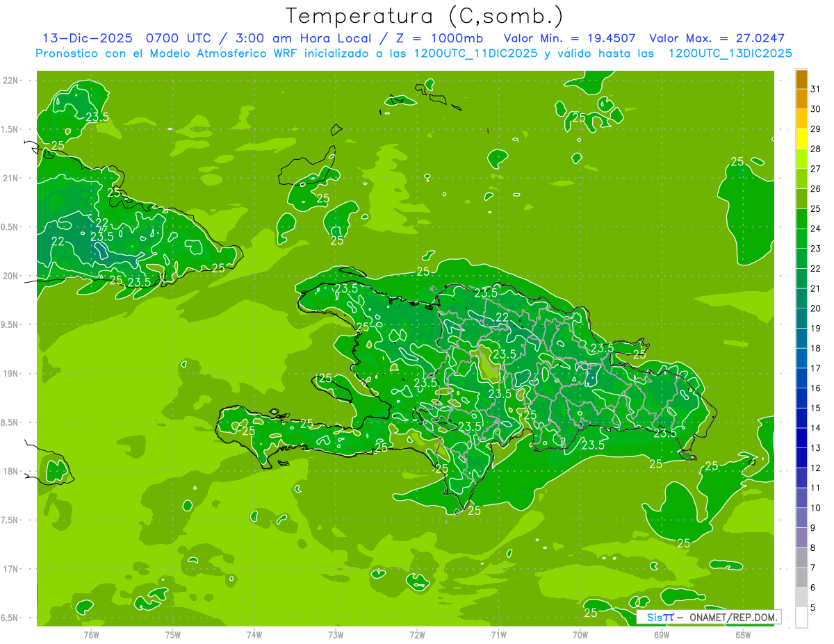This screenshot has width=834, height=644.
Task: Click the '71W' longitude axis label
Action: (498, 635)
